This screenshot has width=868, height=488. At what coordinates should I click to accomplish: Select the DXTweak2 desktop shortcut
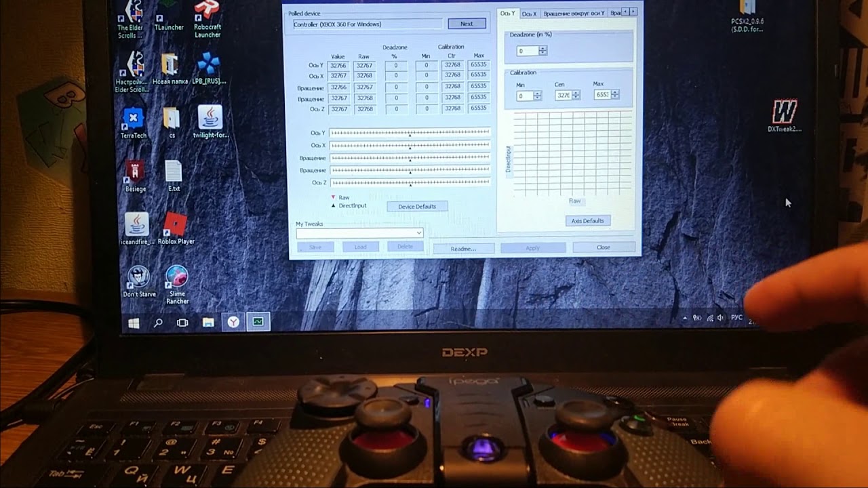(785, 116)
